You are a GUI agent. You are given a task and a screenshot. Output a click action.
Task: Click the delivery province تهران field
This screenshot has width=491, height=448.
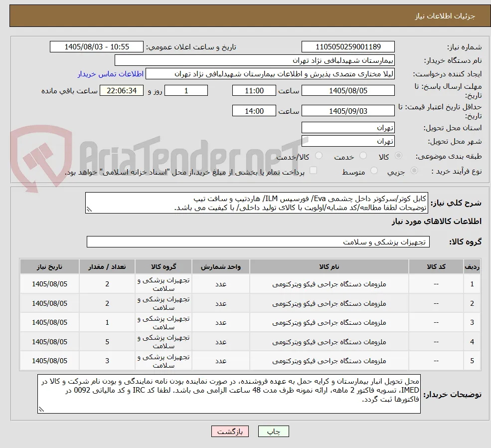(348, 128)
